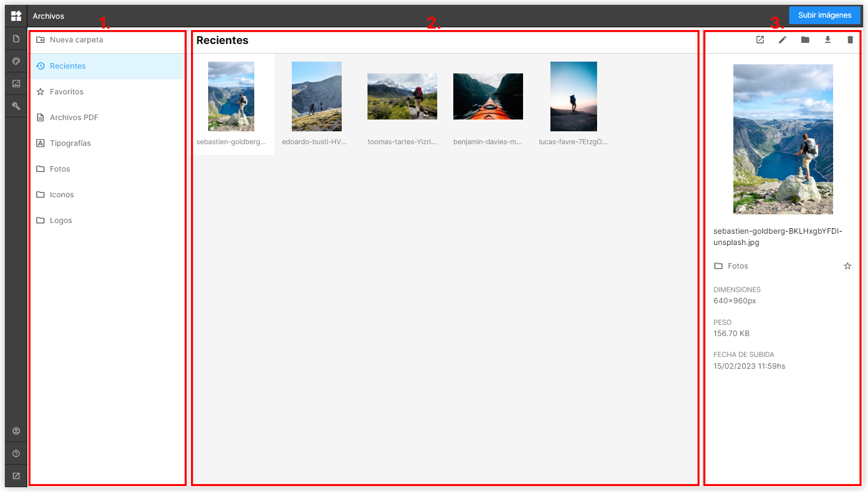Open the pages icon in left sidebar
Image resolution: width=868 pixels, height=492 pixels.
tap(16, 39)
